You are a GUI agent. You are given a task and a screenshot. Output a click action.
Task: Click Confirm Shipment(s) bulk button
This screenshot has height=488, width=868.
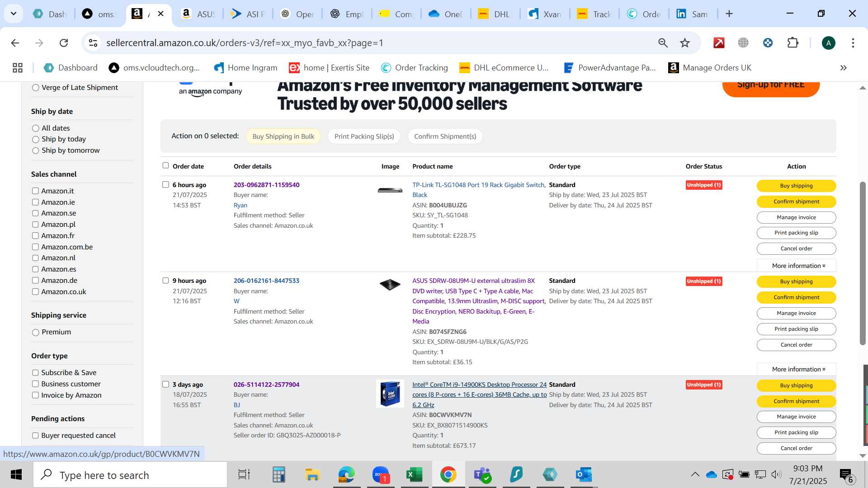[445, 136]
